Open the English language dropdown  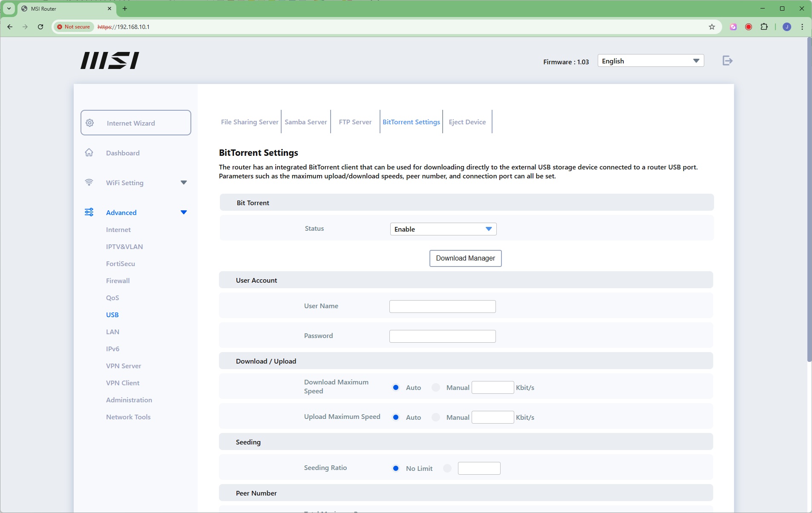[650, 61]
